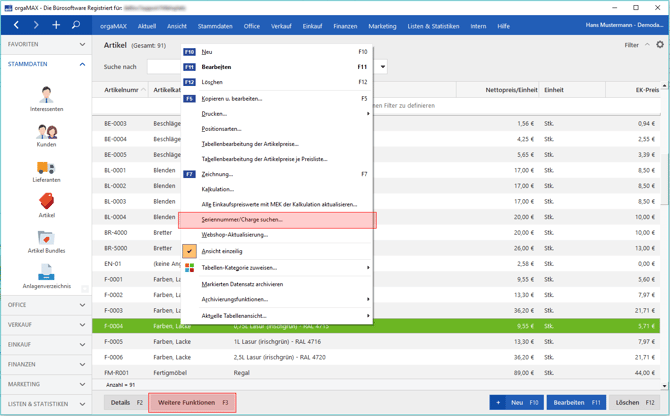Open the Artikel Bundles icon

(47, 241)
